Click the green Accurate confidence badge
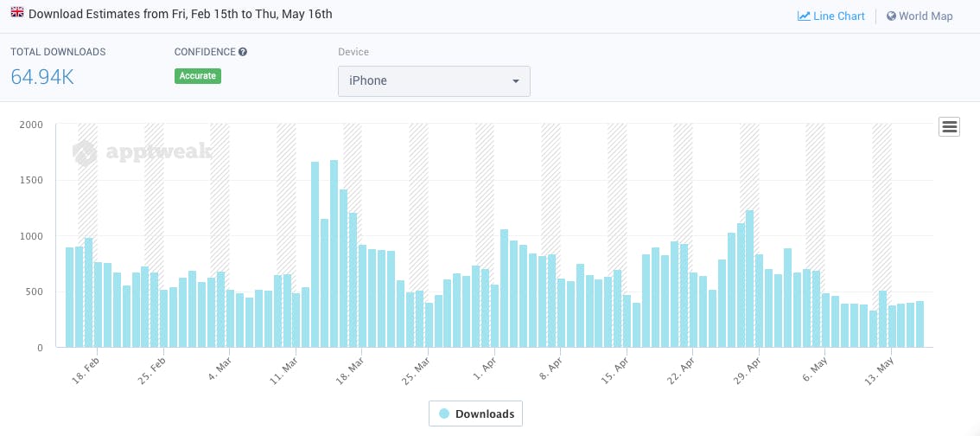980x436 pixels. click(x=198, y=76)
